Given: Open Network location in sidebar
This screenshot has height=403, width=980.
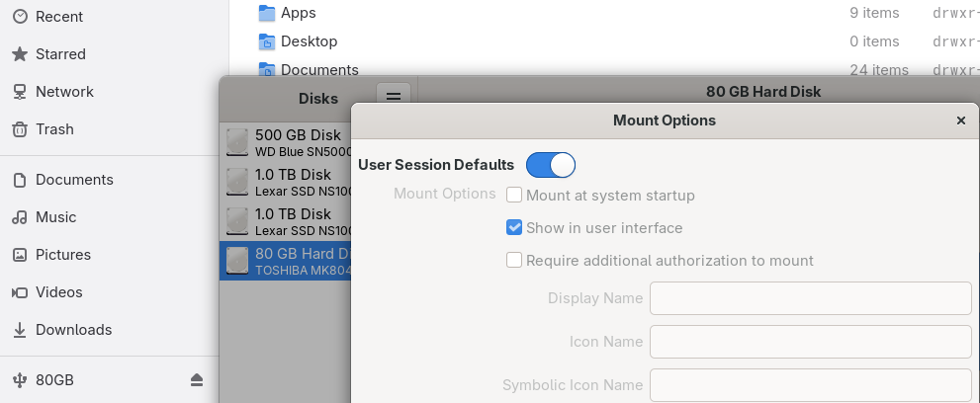Looking at the screenshot, I should [64, 92].
